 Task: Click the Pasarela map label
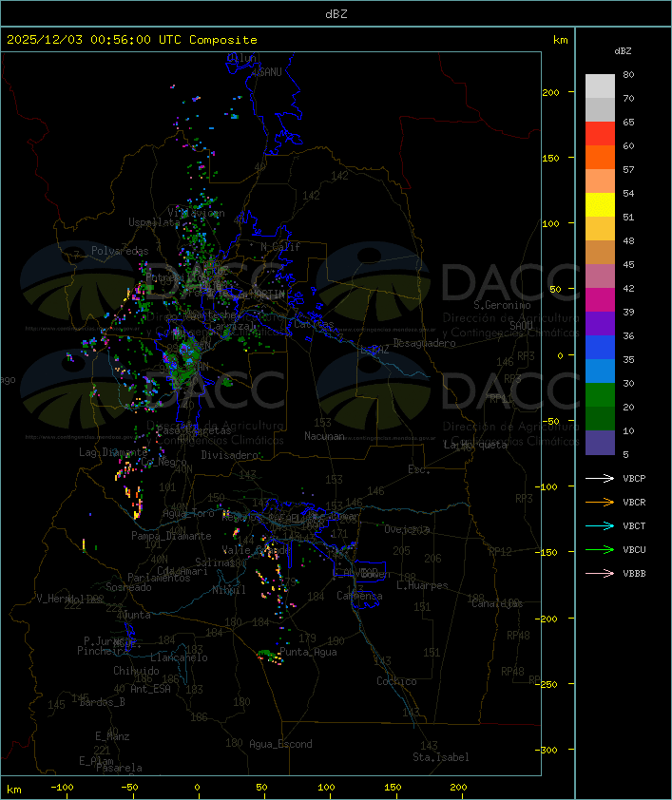[119, 768]
